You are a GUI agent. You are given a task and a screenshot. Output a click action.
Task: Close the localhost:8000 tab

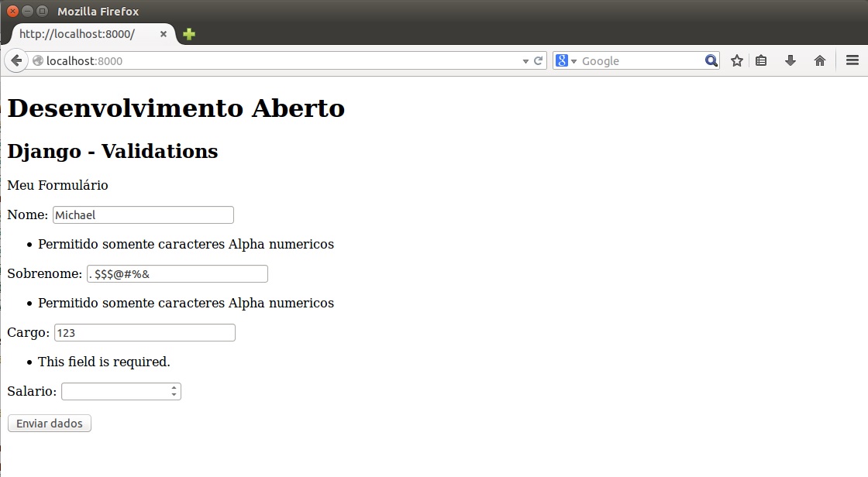pyautogui.click(x=164, y=34)
